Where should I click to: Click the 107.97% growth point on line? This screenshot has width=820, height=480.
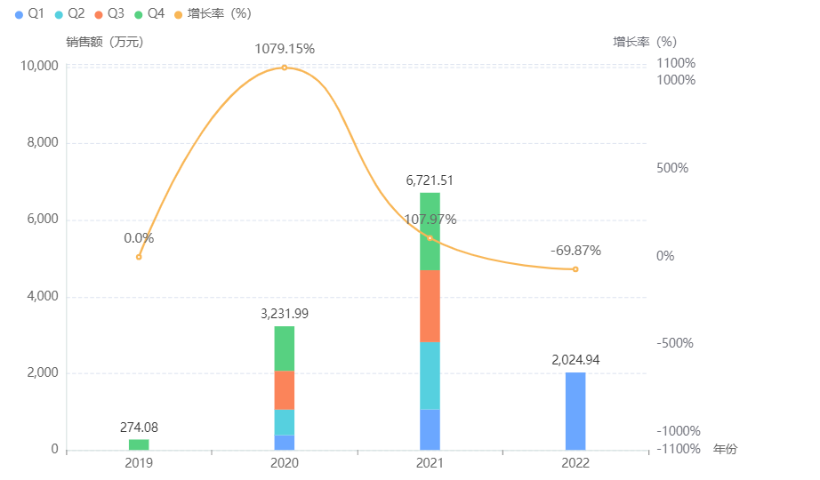coord(430,238)
